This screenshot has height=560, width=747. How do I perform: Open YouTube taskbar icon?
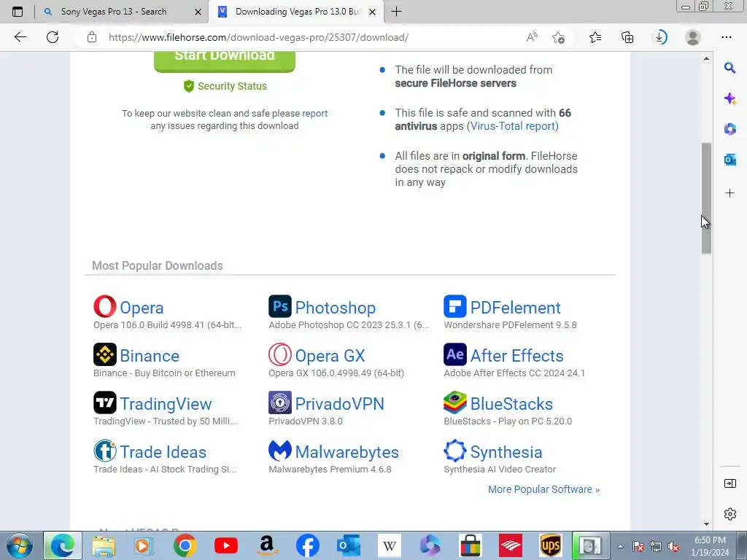[226, 545]
